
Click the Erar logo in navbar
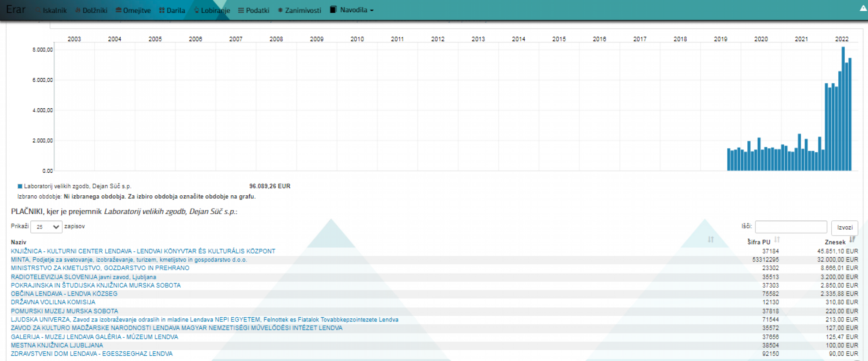click(x=16, y=10)
